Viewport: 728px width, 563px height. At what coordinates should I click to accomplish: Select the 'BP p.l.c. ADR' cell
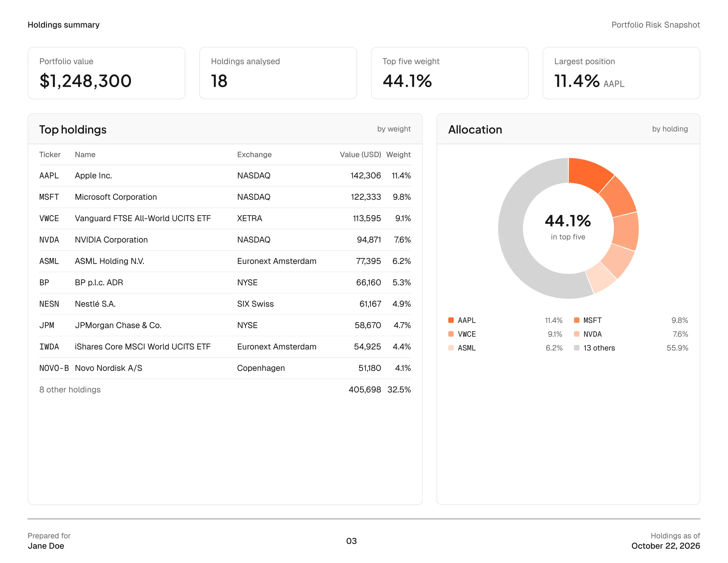point(99,282)
